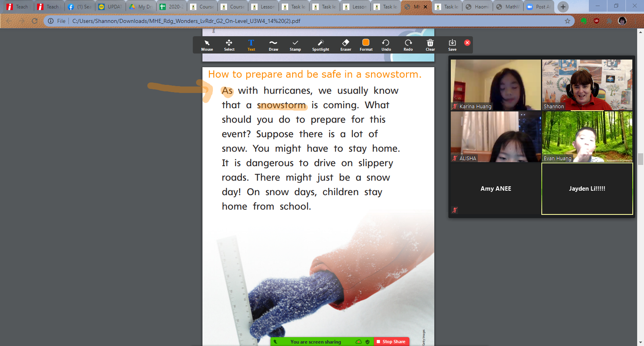
Task: Switch to the MathV tab
Action: (508, 6)
